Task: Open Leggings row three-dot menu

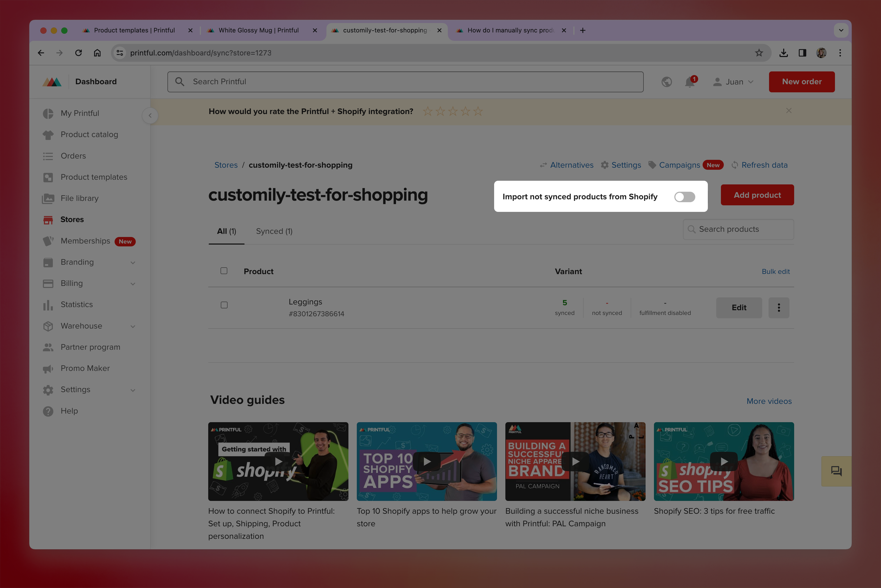Action: (x=779, y=308)
